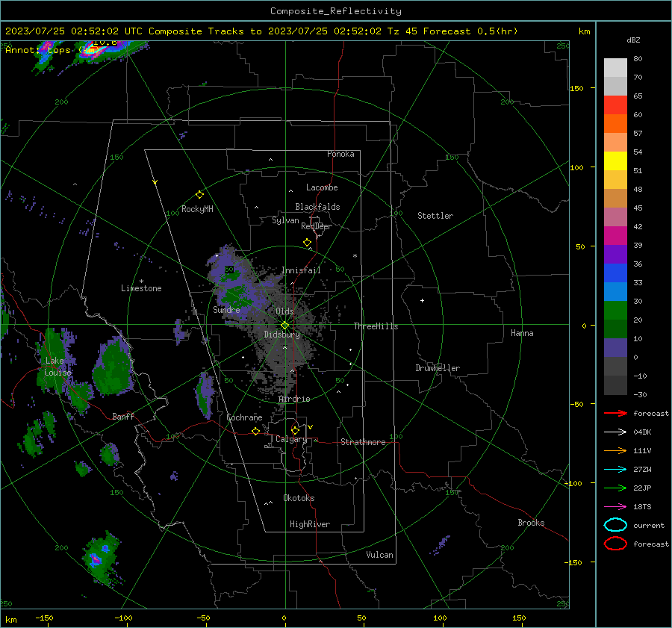Screen dimensions: 672x628
Task: Click the Composite_Reflectivity title
Action: pyautogui.click(x=336, y=11)
